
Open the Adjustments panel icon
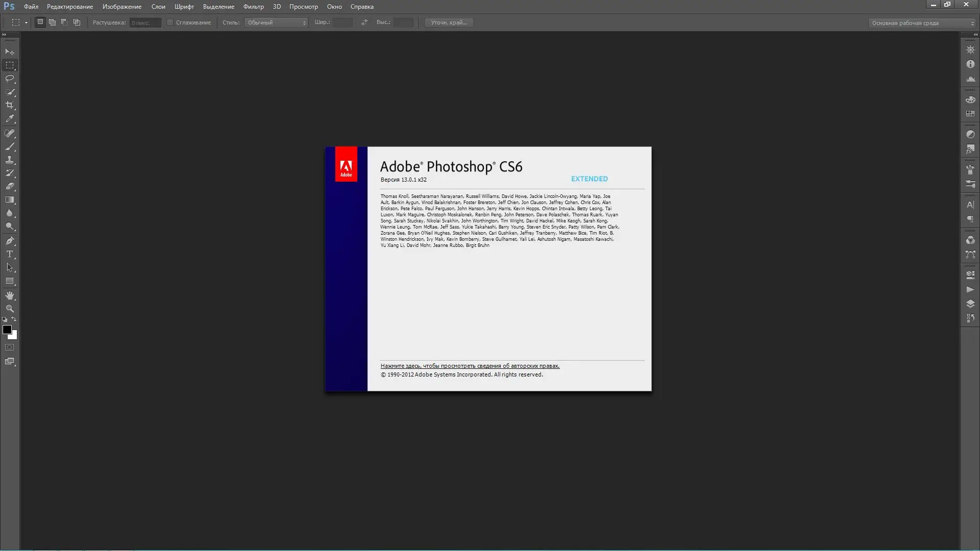[x=970, y=135]
